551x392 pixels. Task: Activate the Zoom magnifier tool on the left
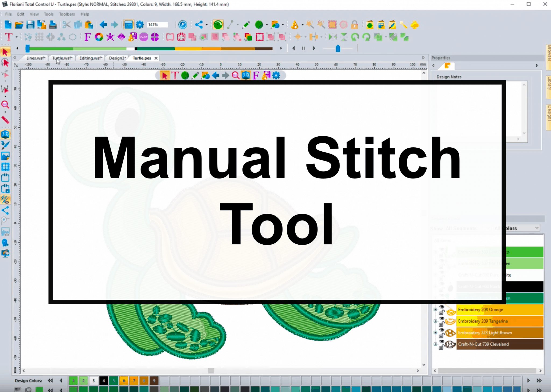tap(6, 105)
